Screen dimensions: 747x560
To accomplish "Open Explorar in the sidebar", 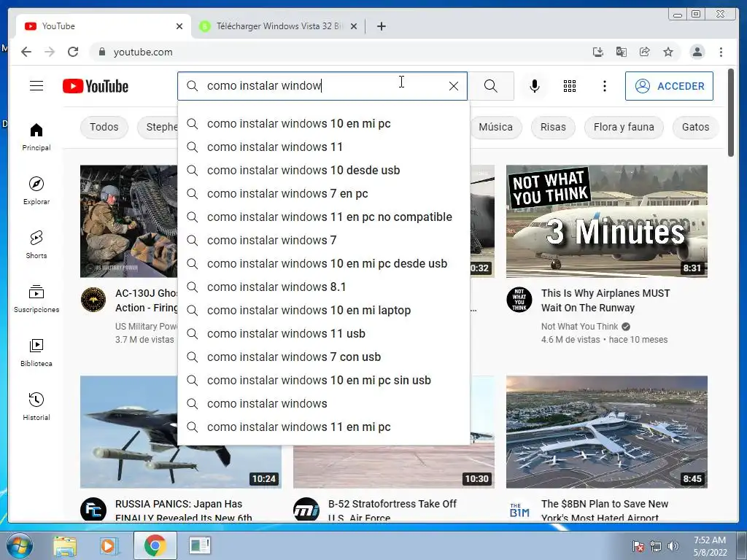I will pyautogui.click(x=36, y=190).
